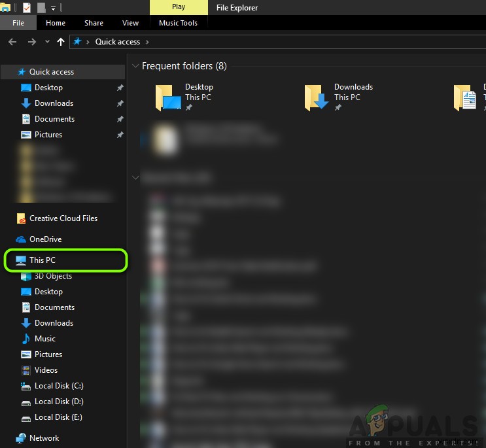Open the Downloads frequent folder tile
This screenshot has height=448, width=486.
(x=339, y=97)
